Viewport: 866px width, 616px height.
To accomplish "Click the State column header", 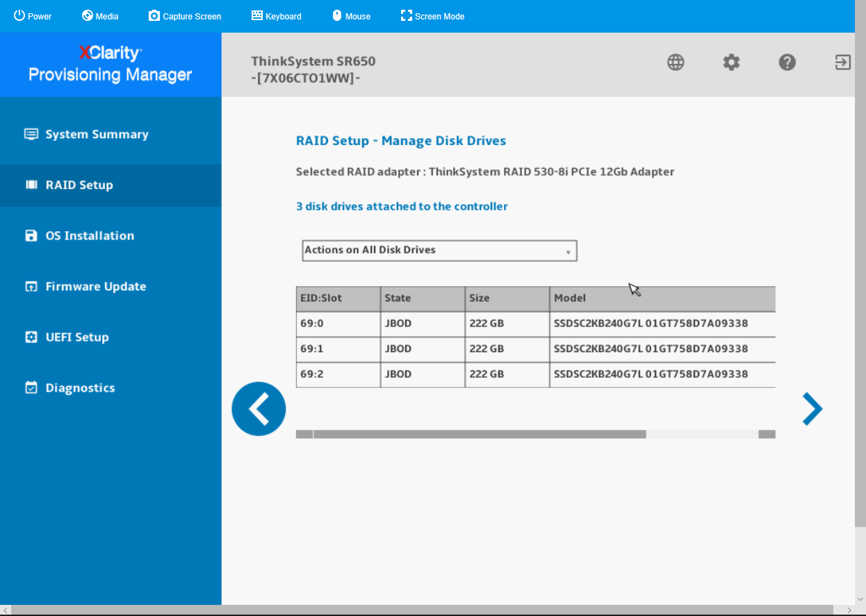I will pos(423,299).
